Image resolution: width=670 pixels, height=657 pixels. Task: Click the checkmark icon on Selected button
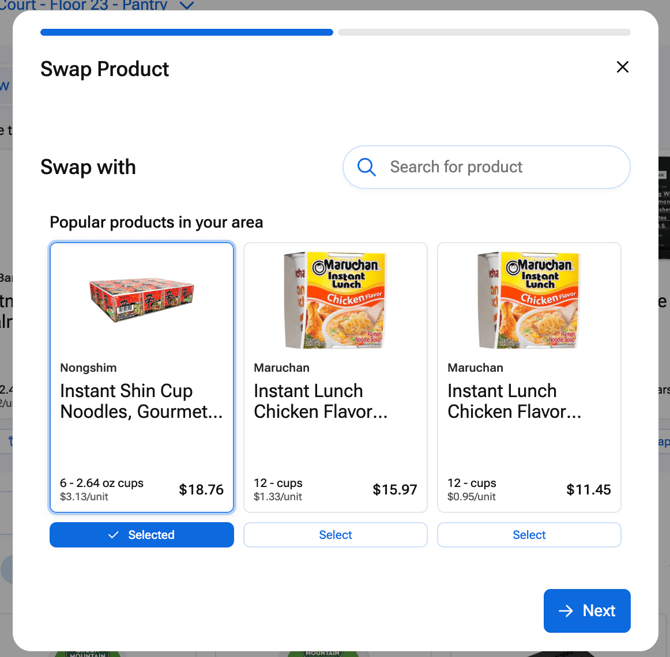[114, 535]
